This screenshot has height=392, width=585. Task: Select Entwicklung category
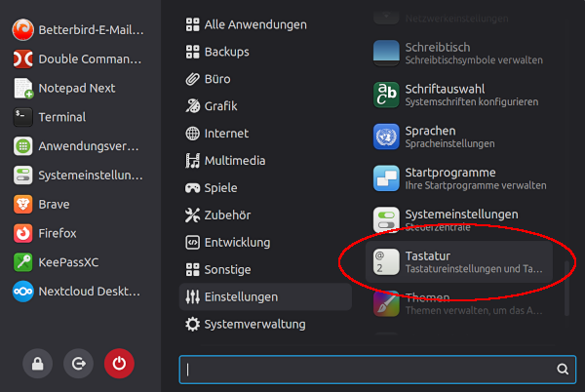tap(265, 243)
